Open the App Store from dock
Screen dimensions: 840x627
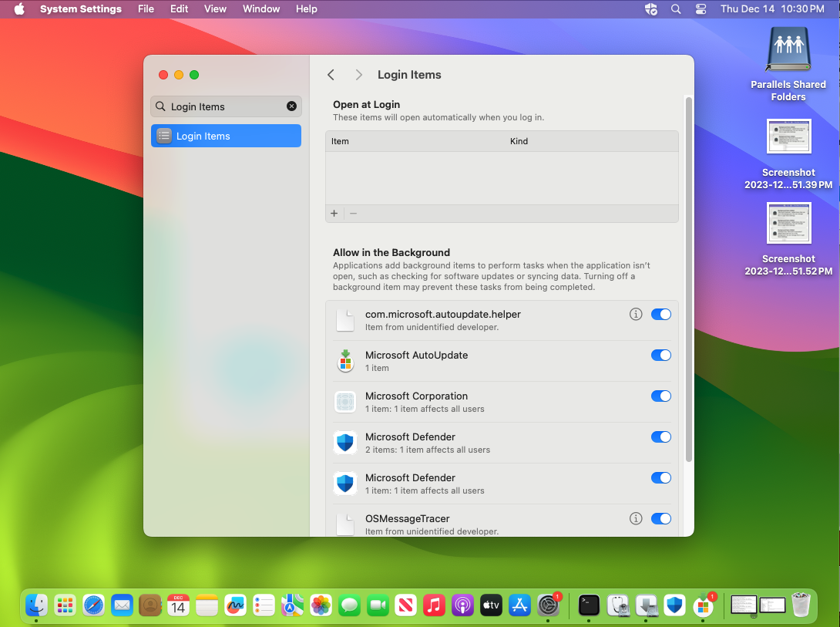[519, 605]
